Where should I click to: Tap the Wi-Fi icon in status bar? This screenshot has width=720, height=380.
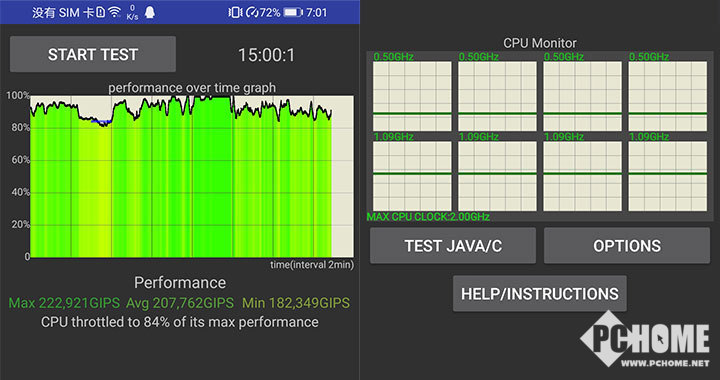[x=114, y=12]
